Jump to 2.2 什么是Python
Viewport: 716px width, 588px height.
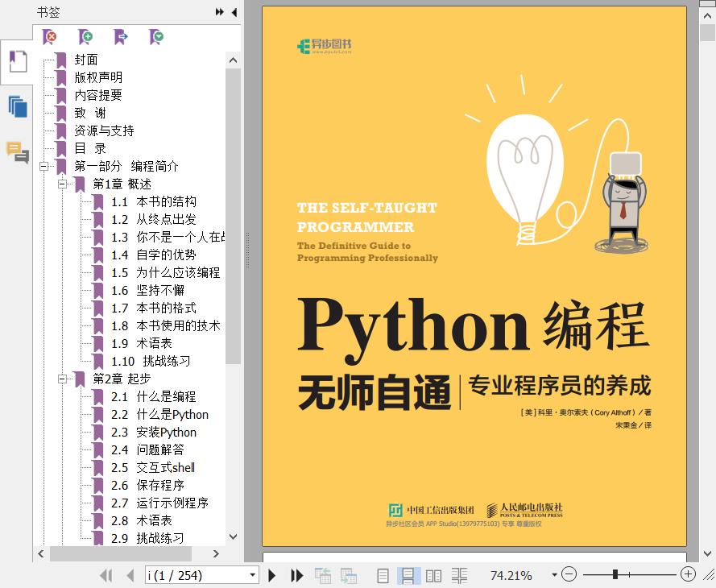tap(159, 415)
